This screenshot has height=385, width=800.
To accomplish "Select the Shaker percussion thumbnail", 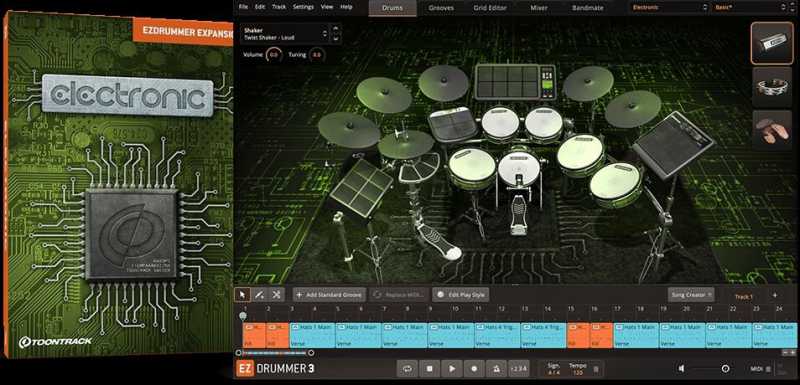I will 771,43.
